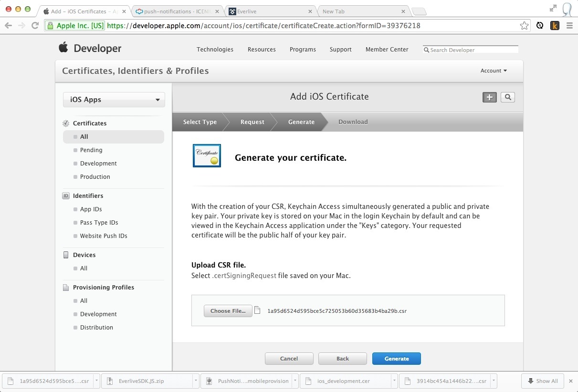
Task: Open App IDs under Identifiers
Action: pyautogui.click(x=91, y=209)
